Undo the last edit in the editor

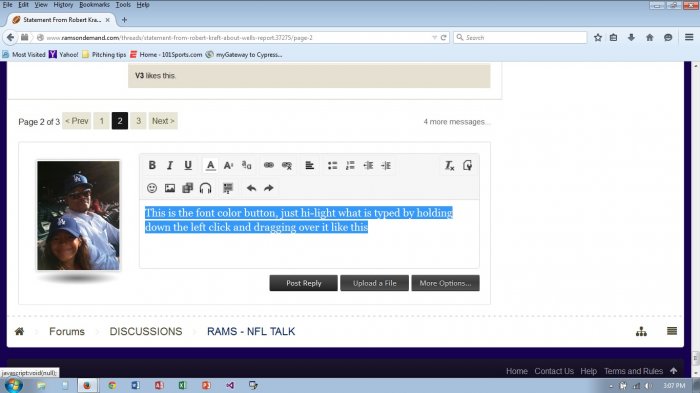pos(251,188)
